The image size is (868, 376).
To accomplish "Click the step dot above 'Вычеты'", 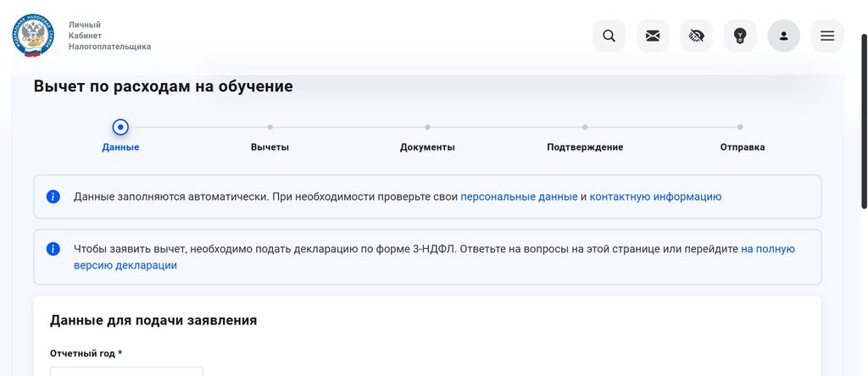I will 270,127.
